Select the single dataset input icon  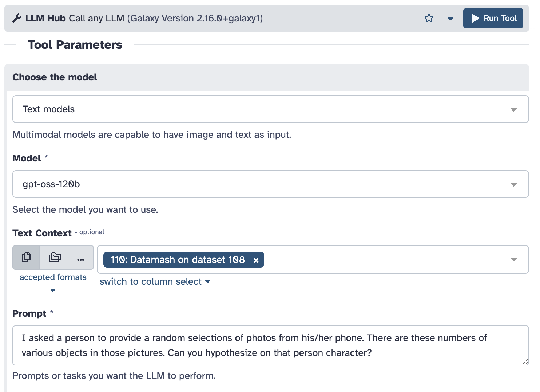point(26,257)
